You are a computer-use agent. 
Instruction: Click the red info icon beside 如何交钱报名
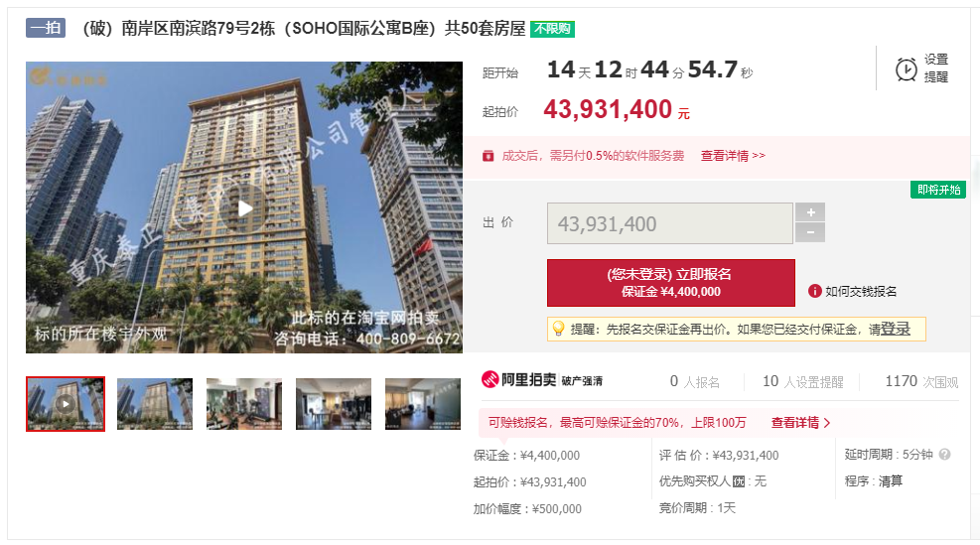[x=814, y=291]
